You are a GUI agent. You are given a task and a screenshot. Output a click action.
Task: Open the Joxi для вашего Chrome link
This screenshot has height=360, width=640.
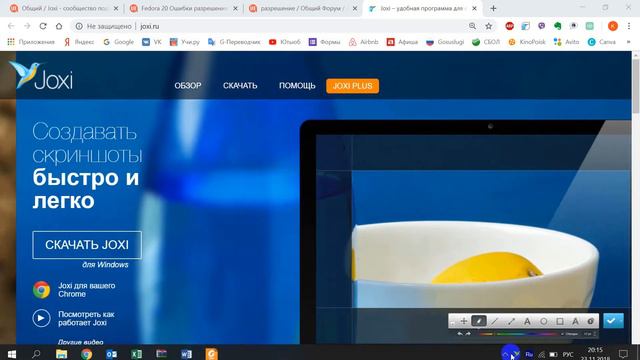coord(87,290)
